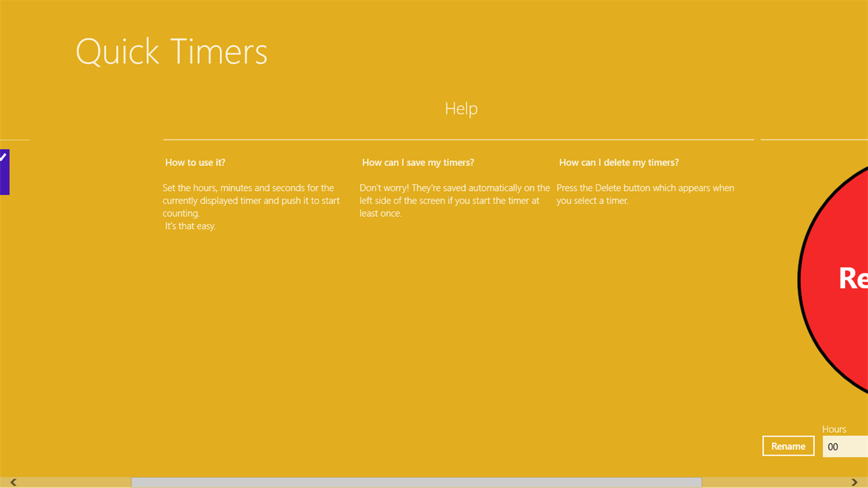
Task: Click the 'How to use it?' heading
Action: pos(195,162)
